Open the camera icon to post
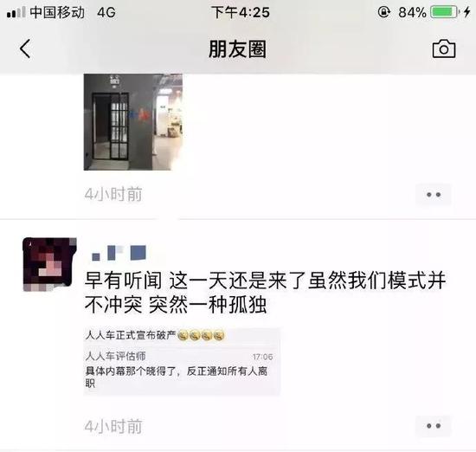Viewport: 476px width, 452px height. [444, 48]
